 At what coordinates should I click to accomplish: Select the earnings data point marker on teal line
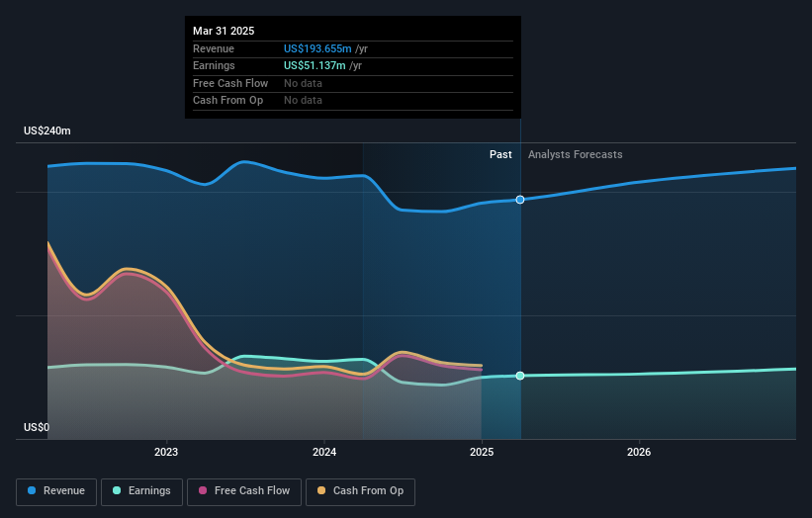coord(520,376)
